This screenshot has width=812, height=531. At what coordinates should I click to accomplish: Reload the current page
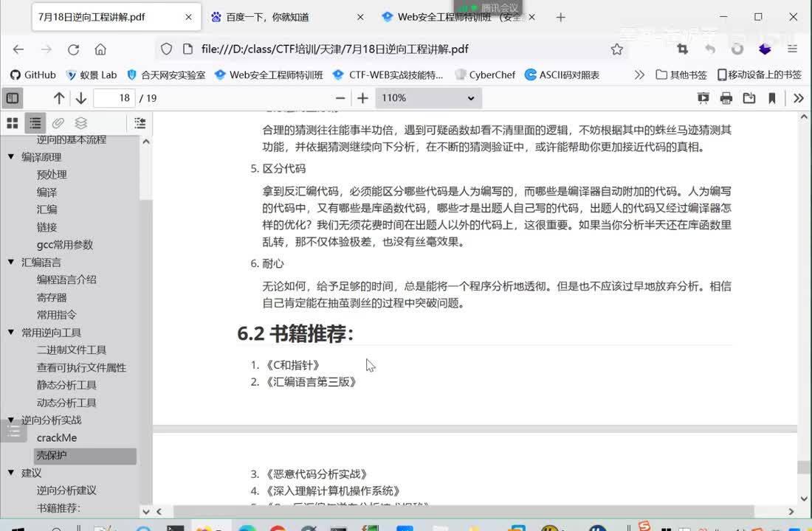(73, 49)
